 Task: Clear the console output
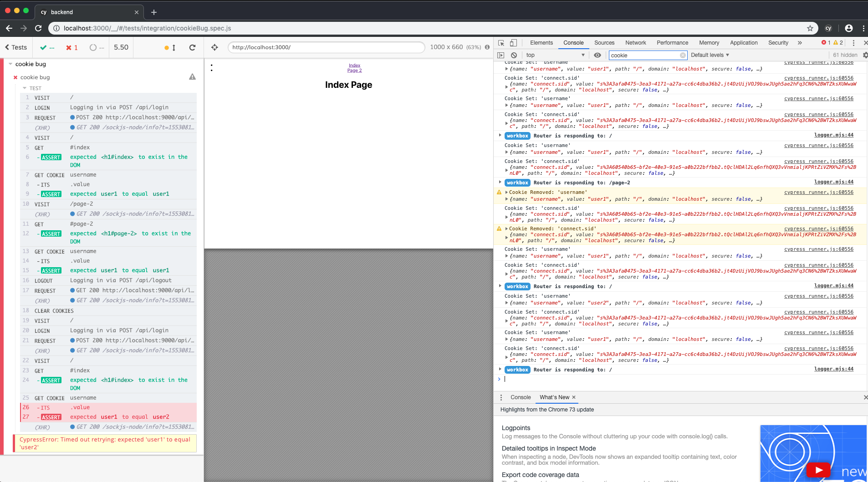pos(515,55)
